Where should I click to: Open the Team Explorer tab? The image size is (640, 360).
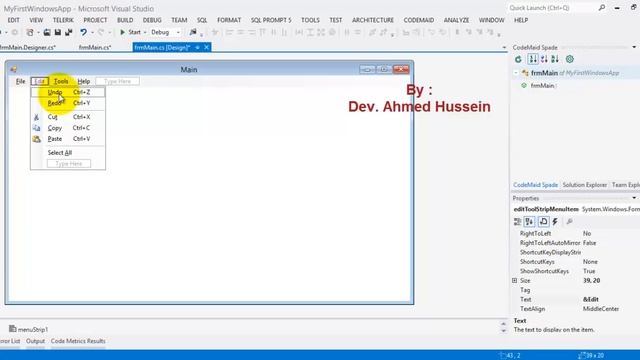(625, 185)
